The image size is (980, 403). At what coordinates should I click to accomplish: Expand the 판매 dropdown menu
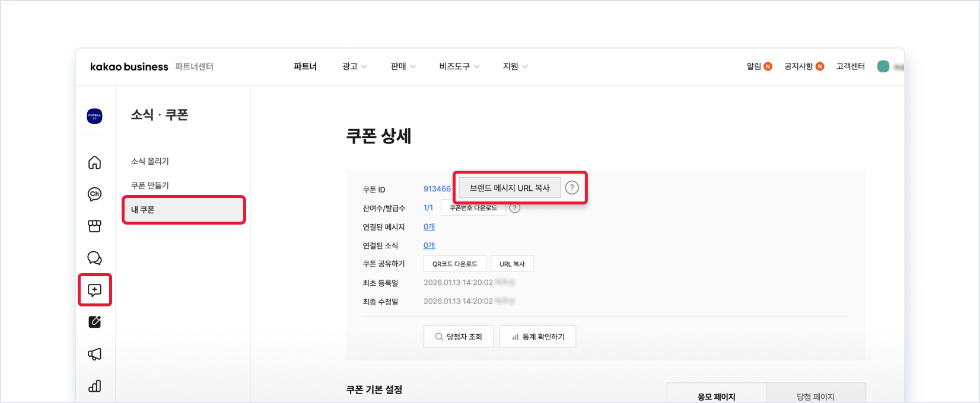coord(403,66)
